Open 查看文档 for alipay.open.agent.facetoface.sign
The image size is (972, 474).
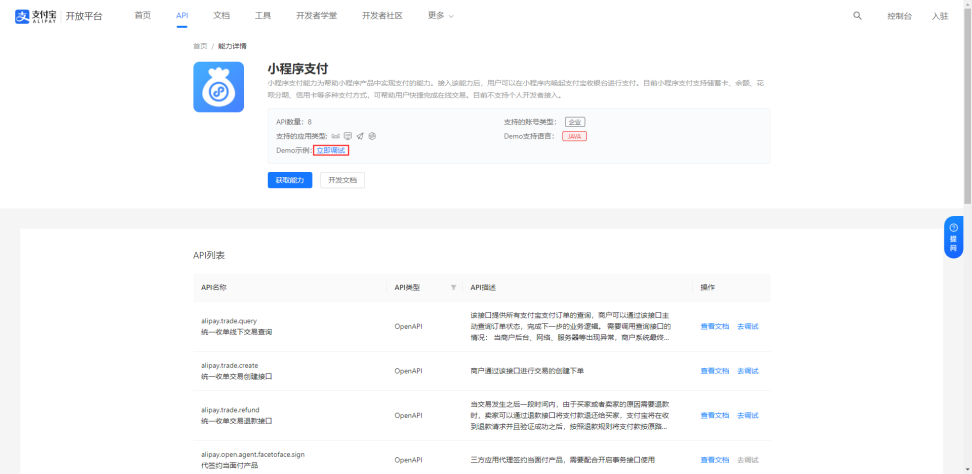click(715, 460)
